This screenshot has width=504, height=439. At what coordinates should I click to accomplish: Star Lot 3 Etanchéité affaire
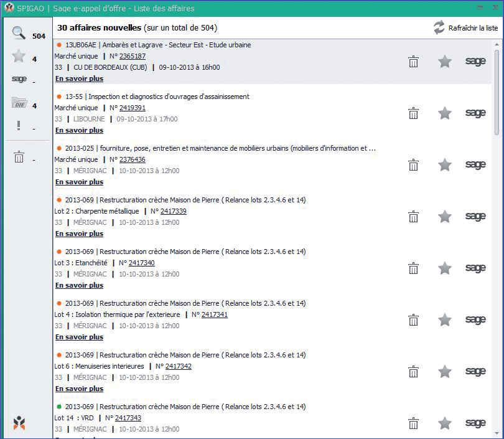tap(445, 268)
